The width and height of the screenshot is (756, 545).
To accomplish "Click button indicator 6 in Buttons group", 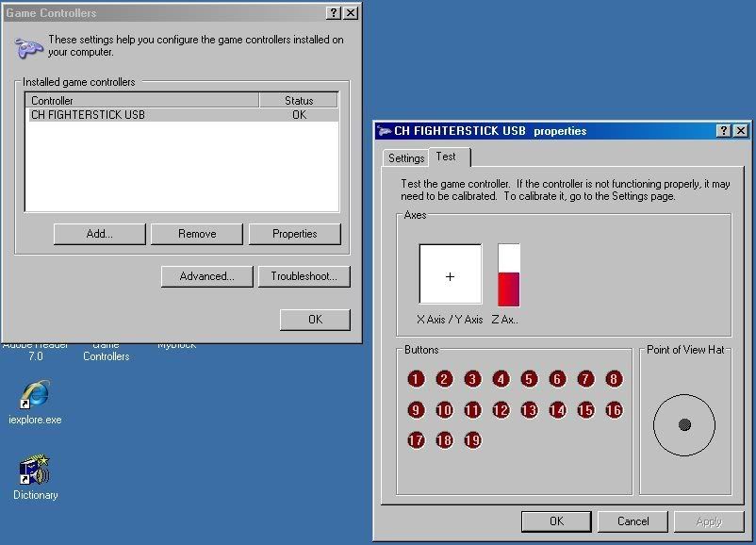I will 557,379.
